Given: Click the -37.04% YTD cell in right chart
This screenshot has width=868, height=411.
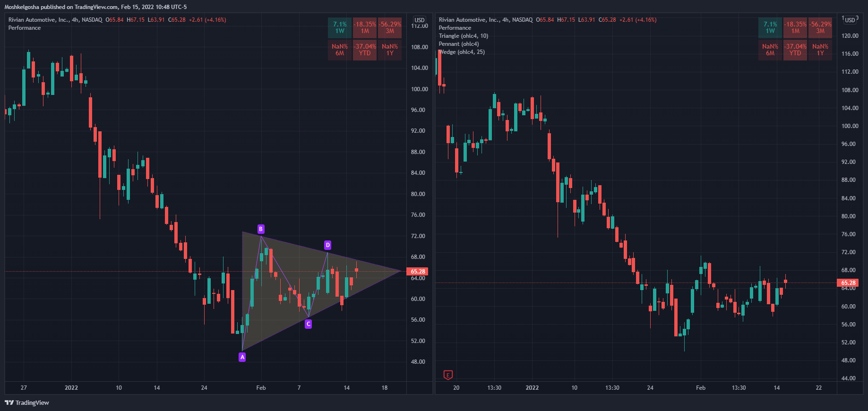Looking at the screenshot, I should tap(795, 50).
